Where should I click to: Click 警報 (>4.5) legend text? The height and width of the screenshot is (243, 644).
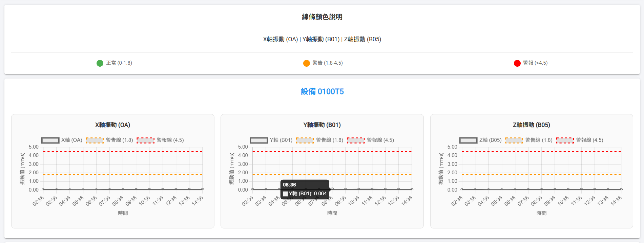pos(535,63)
